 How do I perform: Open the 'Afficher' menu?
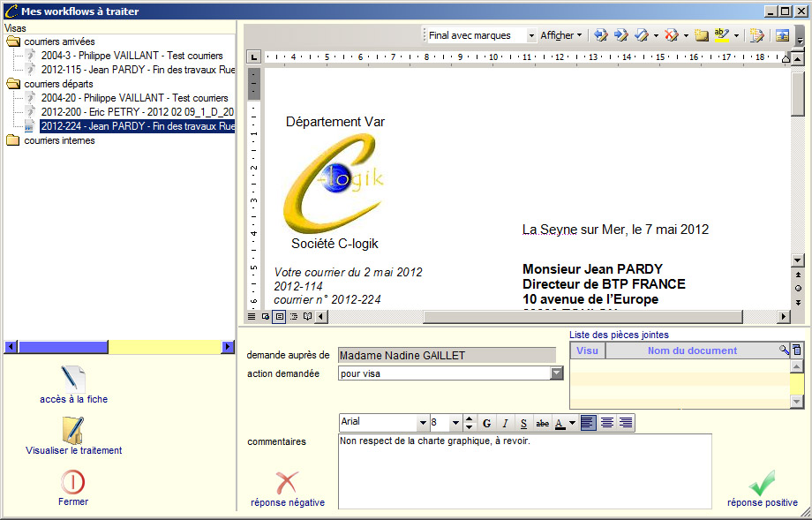[561, 35]
